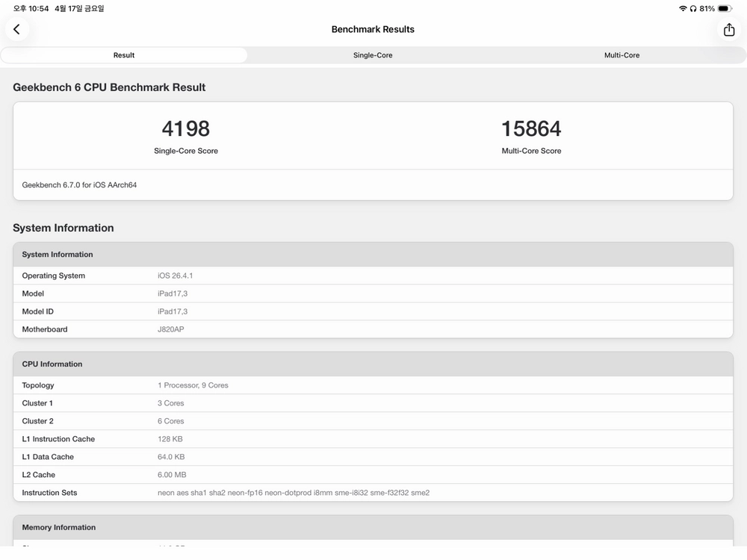Tap the Motherboard value J820AP
The height and width of the screenshot is (560, 747).
(x=170, y=329)
